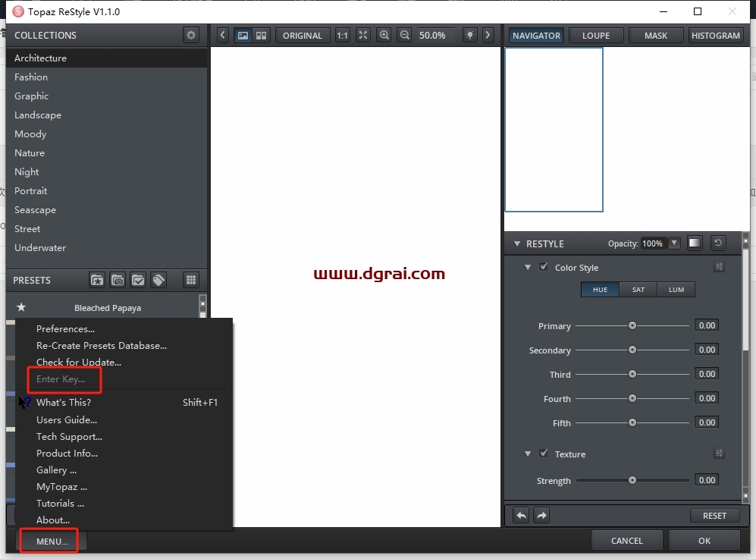Select the SAT mode toggle
This screenshot has height=559, width=756.
click(638, 290)
